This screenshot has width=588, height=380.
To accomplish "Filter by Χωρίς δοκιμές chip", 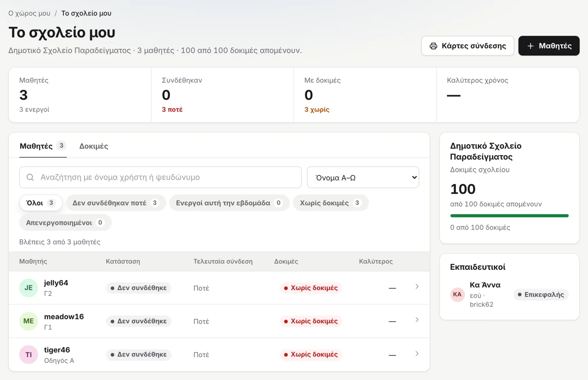I will point(331,203).
